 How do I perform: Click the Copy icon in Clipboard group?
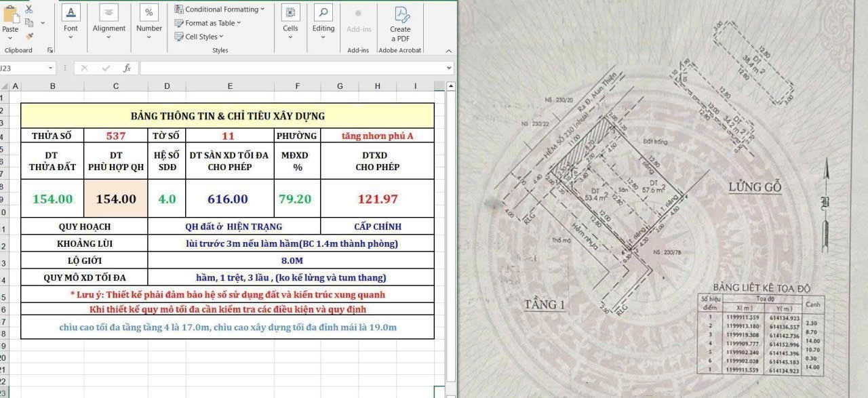point(28,22)
